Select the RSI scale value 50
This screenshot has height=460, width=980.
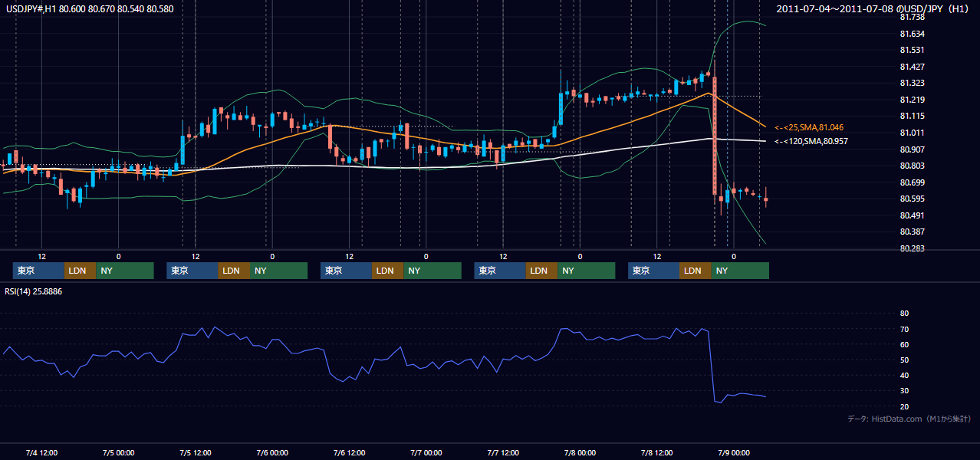904,360
